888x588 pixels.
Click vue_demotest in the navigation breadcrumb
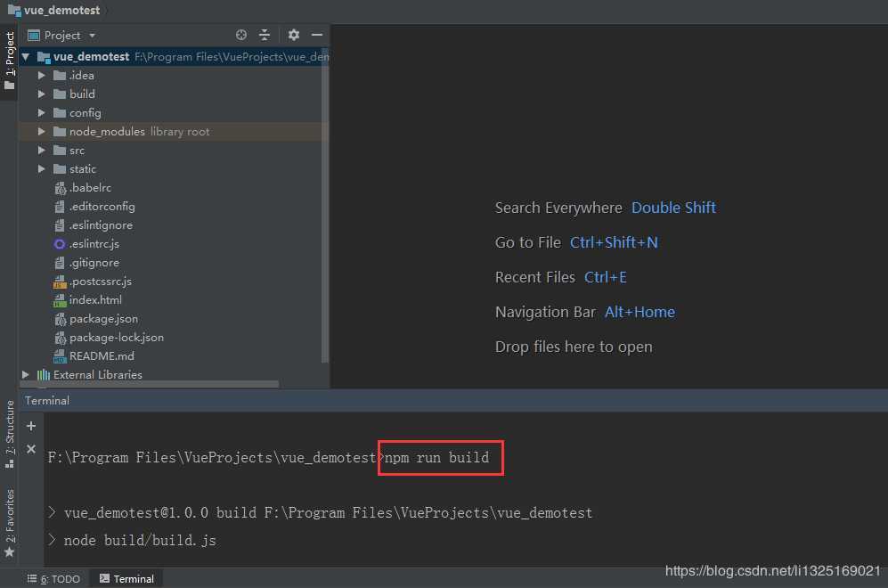click(x=61, y=10)
